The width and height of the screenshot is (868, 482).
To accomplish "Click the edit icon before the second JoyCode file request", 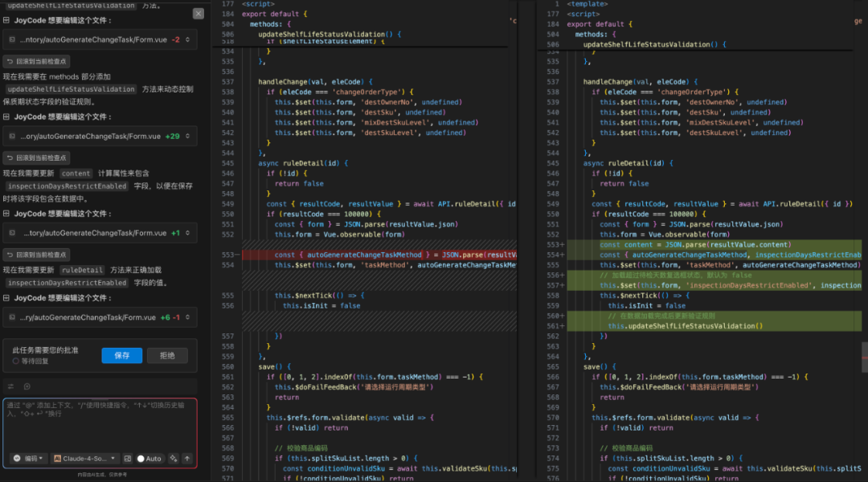I will coord(6,116).
